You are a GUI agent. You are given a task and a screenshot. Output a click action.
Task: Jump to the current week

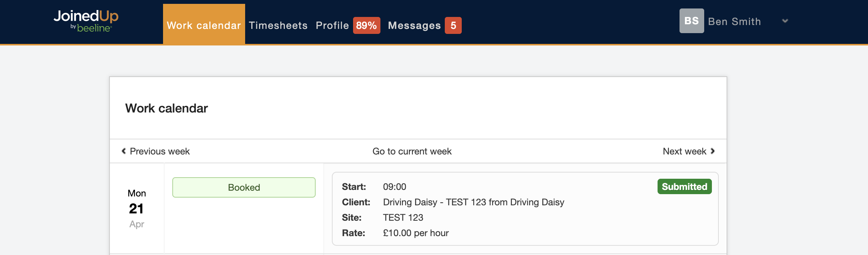pos(412,151)
